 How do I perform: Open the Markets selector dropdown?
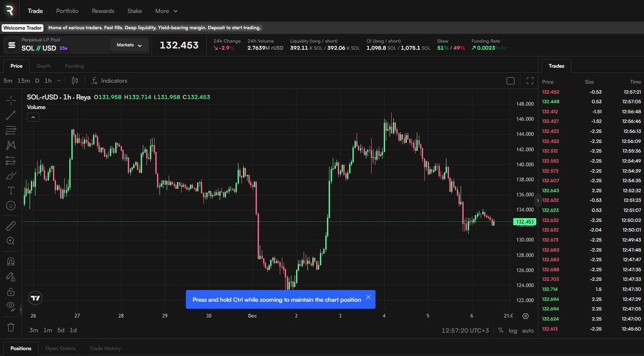tap(129, 45)
